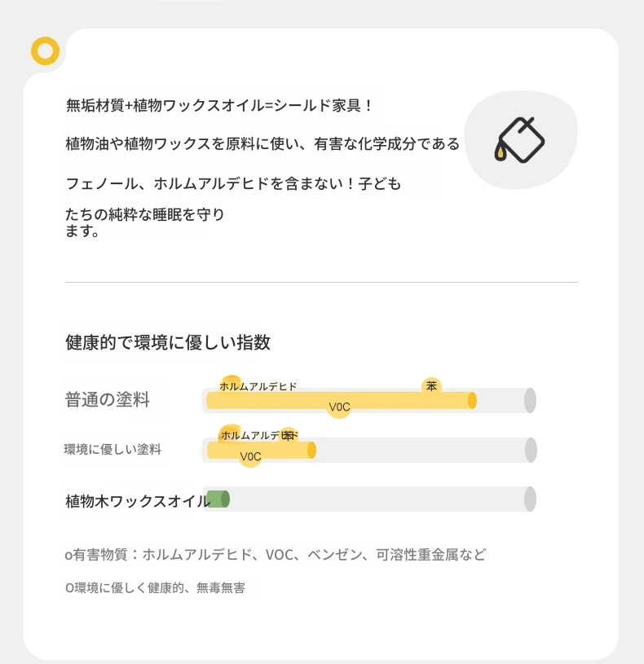Click the 苯 bubble on 普通の塗料 bar
Viewport: 644px width, 664px height.
[x=431, y=386]
